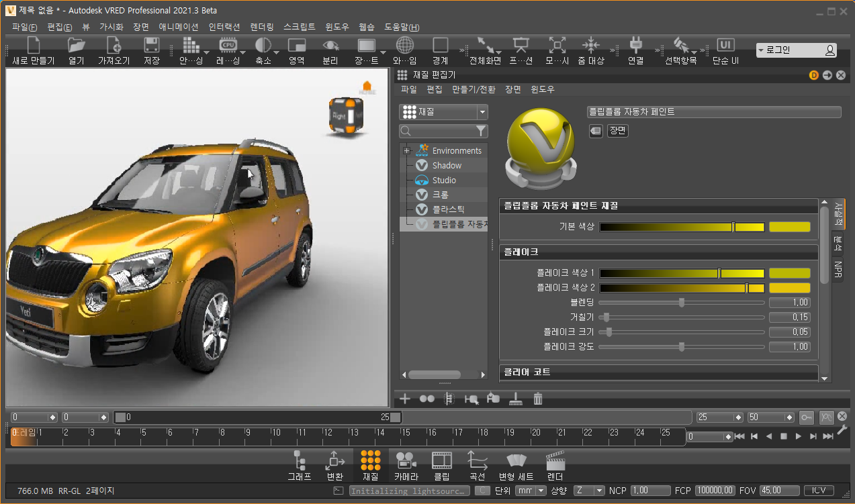Open the 단위 mm units dropdown

[x=531, y=491]
